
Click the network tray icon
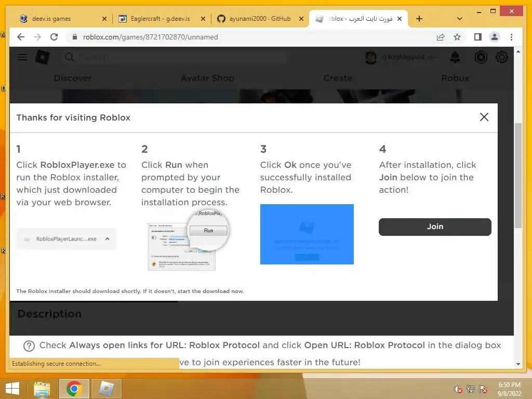click(471, 389)
